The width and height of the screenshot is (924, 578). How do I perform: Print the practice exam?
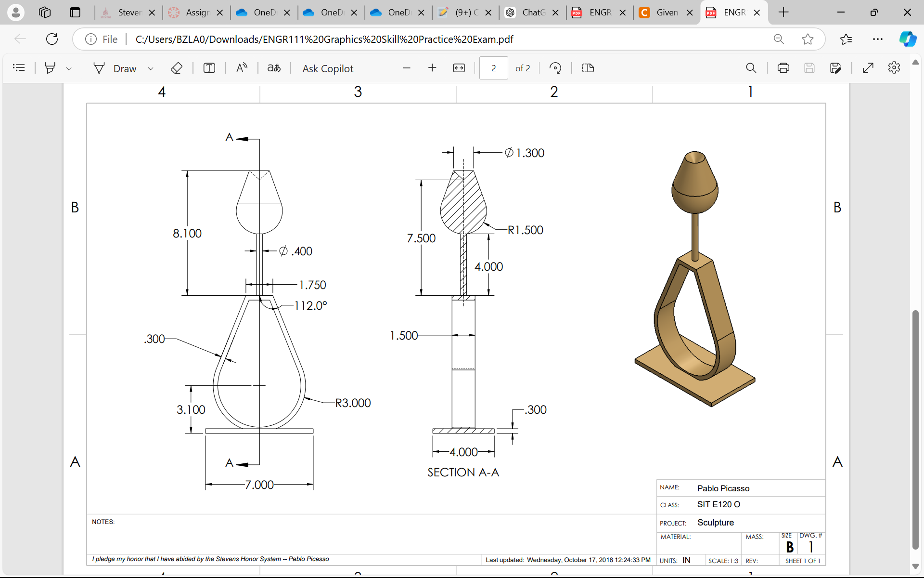[783, 68]
